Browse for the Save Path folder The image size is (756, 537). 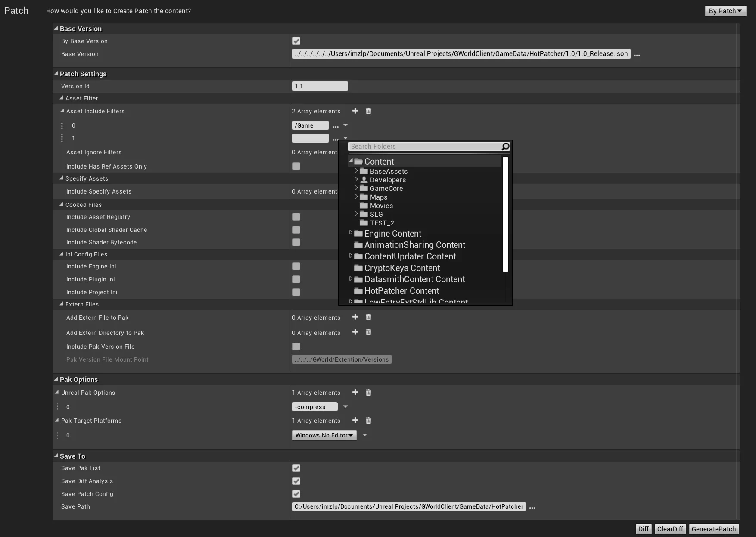(532, 508)
